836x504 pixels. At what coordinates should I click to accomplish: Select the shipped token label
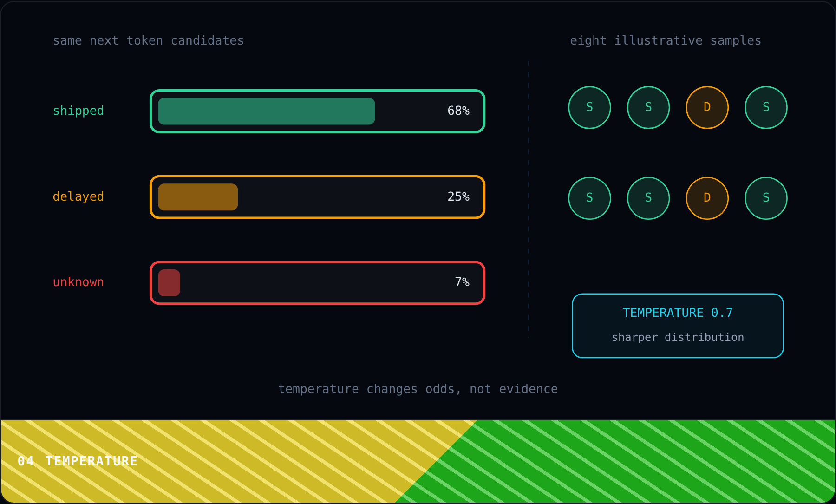[x=78, y=111]
